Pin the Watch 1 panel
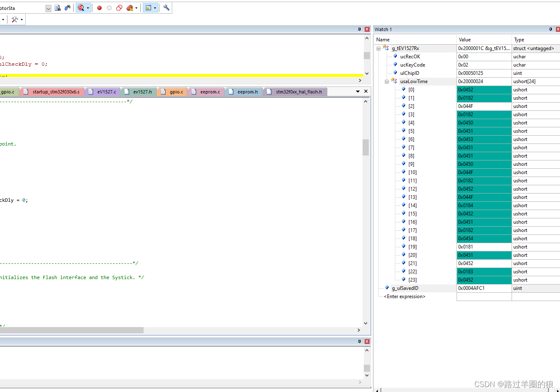This screenshot has height=392, width=560. [x=550, y=29]
